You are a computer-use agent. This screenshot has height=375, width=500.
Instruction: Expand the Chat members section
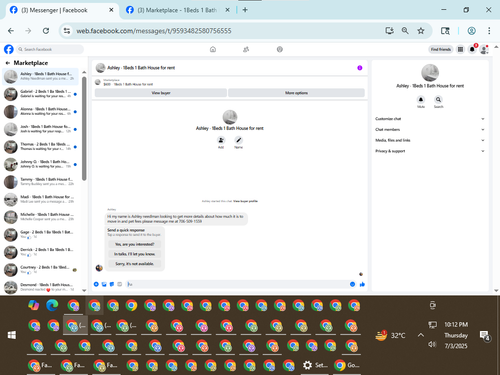point(430,129)
